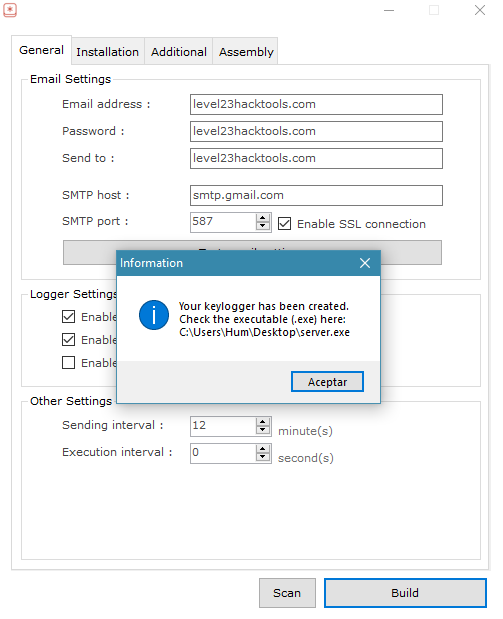503x619 pixels.
Task: Open the Additional tab
Action: pyautogui.click(x=178, y=52)
